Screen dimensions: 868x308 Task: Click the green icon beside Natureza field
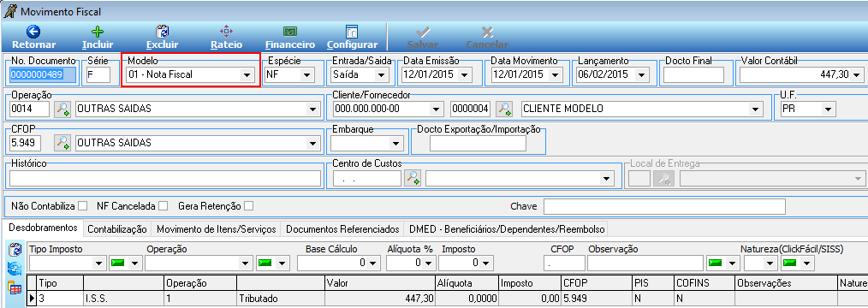790,264
